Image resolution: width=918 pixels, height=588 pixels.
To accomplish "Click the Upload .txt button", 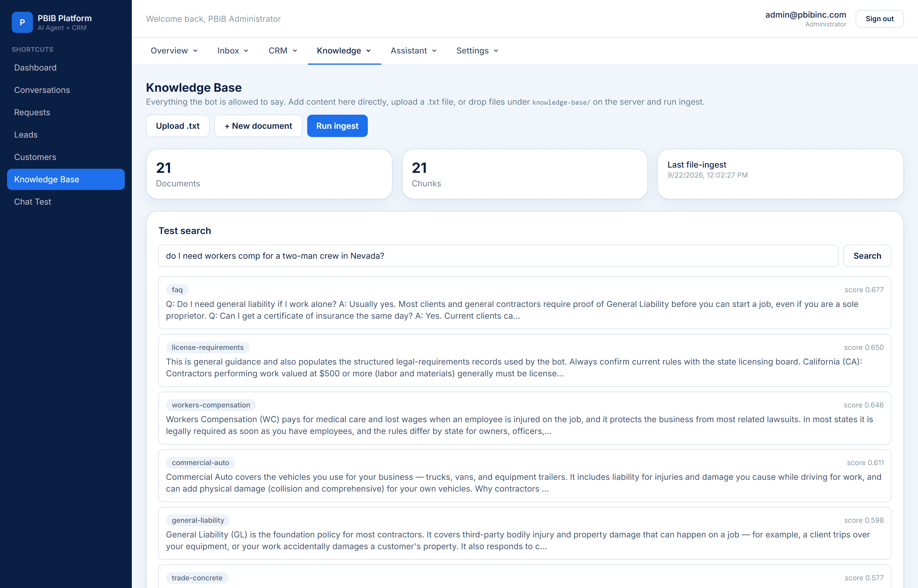I will 178,126.
